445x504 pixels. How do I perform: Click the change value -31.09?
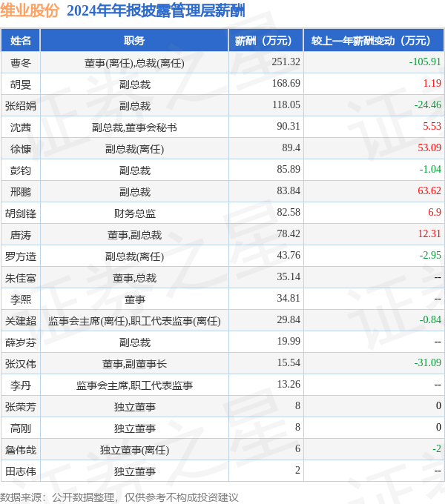coord(427,363)
